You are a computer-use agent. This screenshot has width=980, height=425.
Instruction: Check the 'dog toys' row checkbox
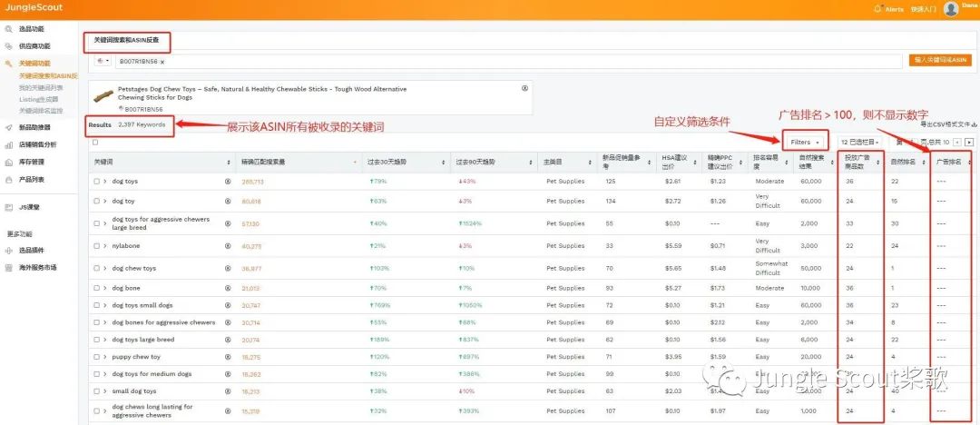pyautogui.click(x=96, y=181)
